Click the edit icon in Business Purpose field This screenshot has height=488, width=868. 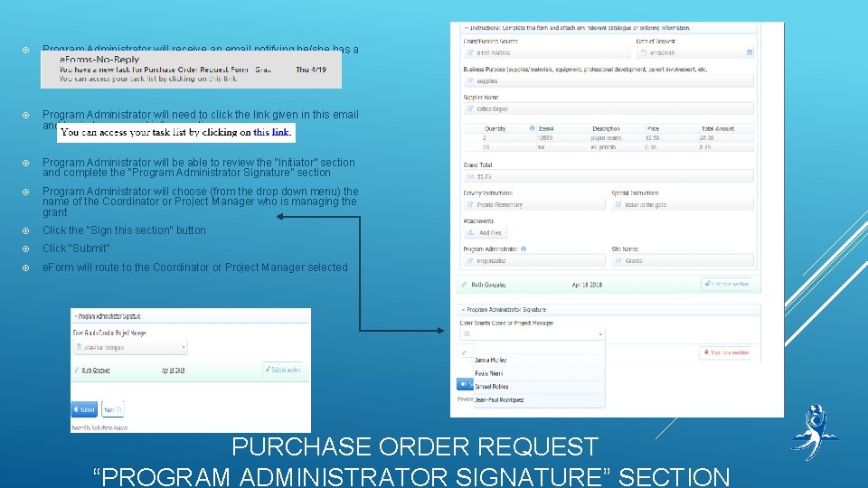(470, 80)
